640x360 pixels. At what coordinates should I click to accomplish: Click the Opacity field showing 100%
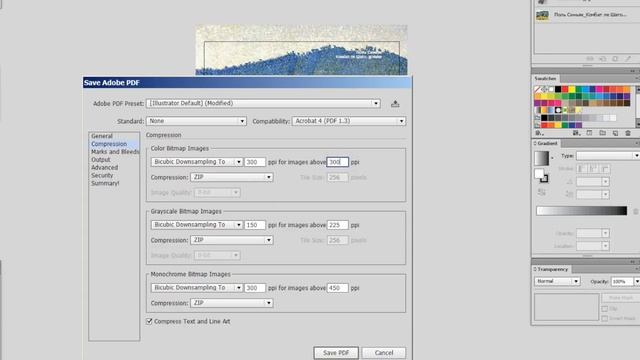(622, 281)
